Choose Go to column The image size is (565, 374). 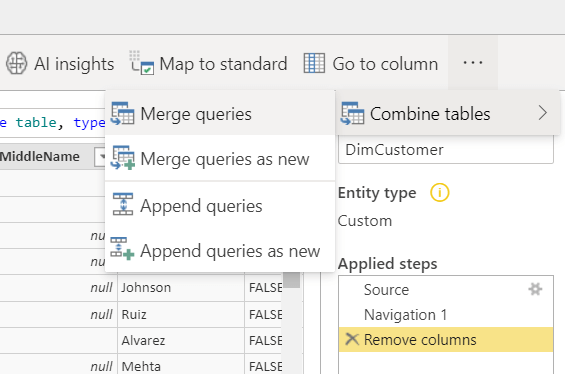pyautogui.click(x=371, y=64)
